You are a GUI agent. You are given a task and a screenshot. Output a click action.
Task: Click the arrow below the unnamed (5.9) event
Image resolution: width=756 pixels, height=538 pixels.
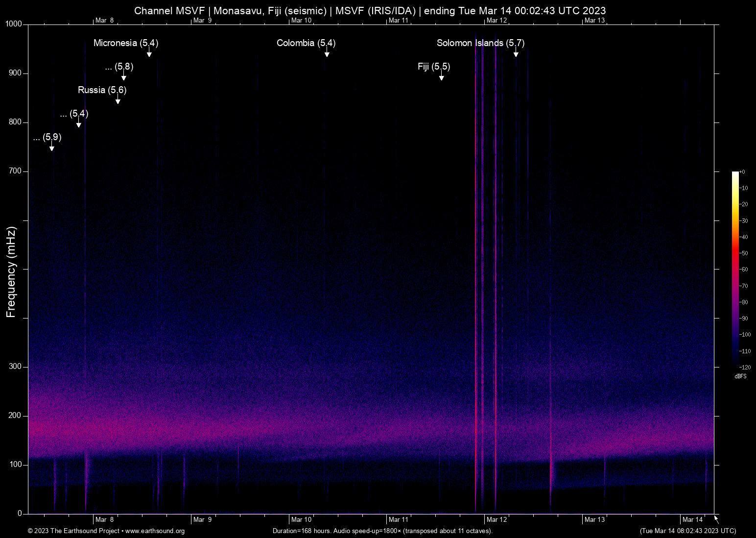pos(51,147)
